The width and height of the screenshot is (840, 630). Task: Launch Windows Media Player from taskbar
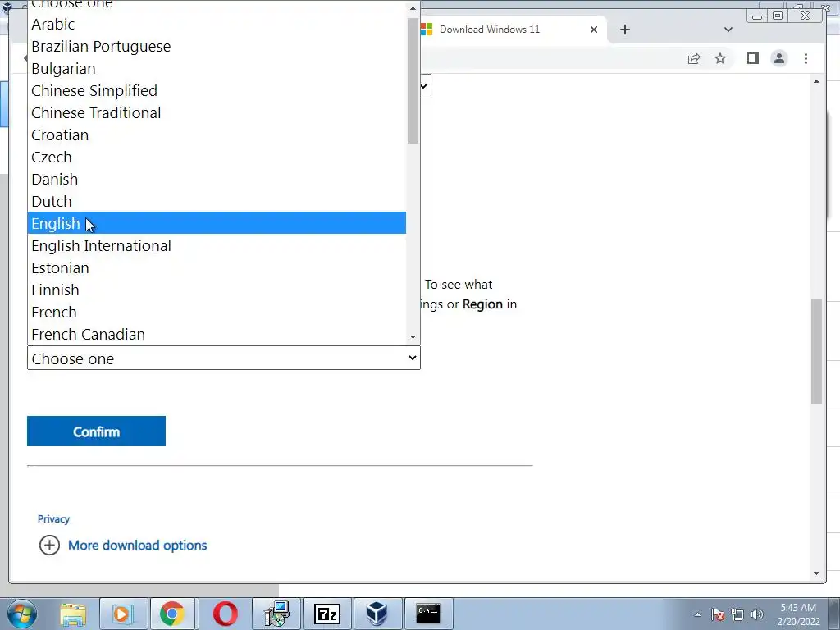coord(122,614)
